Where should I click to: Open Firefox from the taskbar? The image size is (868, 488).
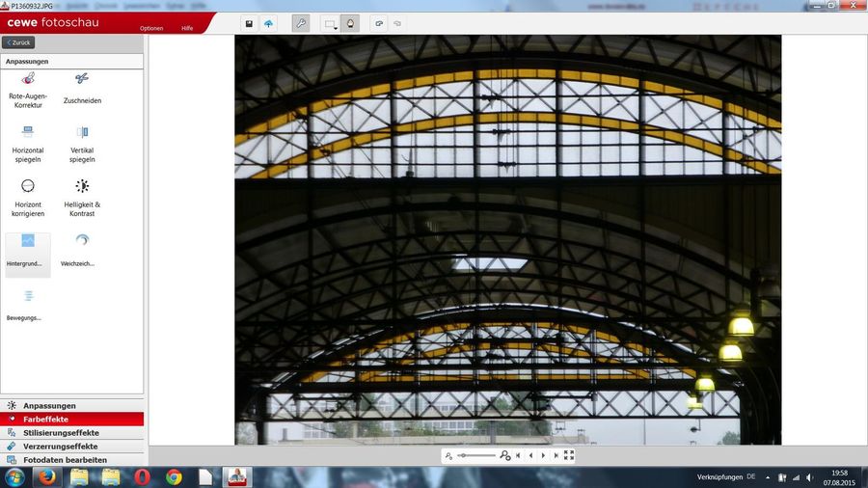[x=47, y=477]
